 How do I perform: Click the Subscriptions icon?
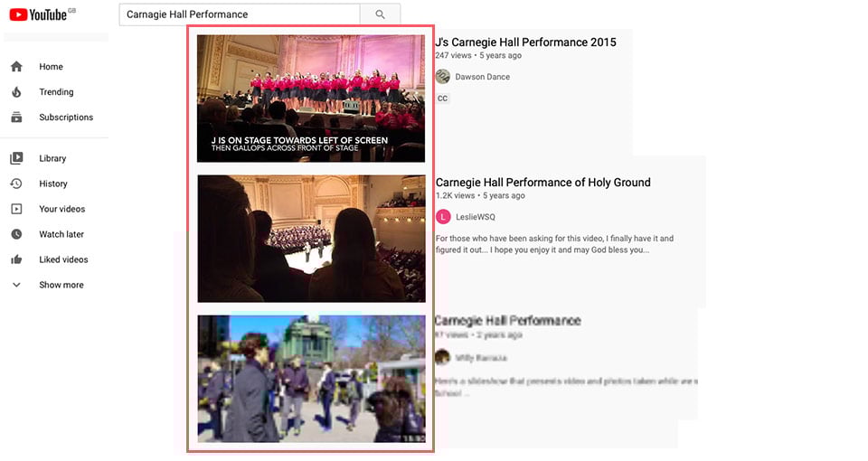coord(16,118)
